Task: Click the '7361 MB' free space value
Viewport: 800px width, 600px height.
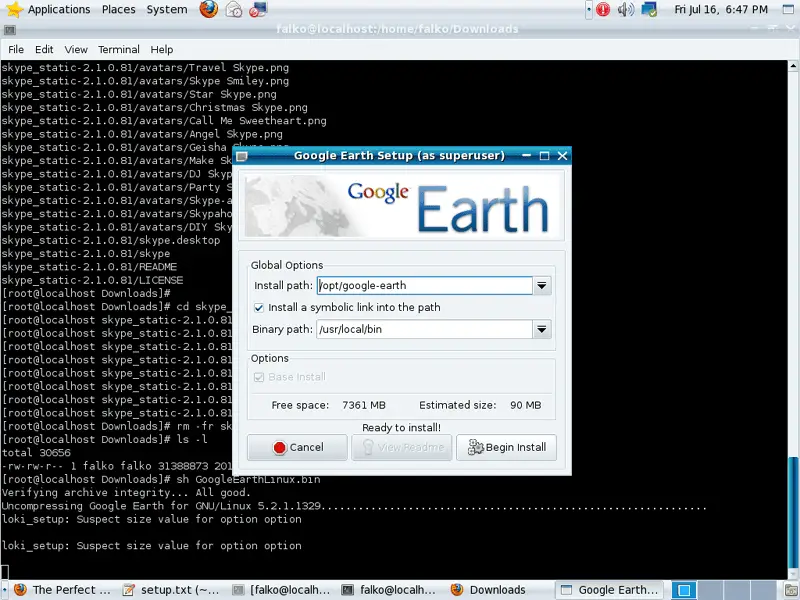Action: 364,405
